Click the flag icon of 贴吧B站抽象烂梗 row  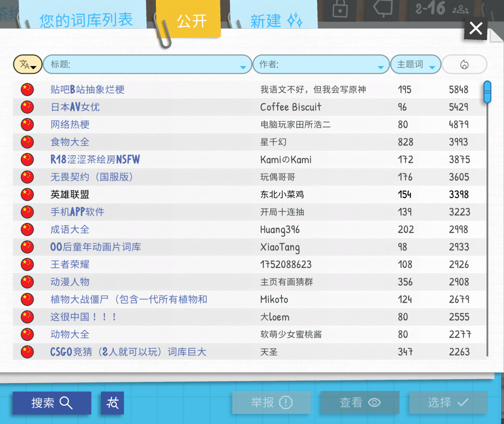click(27, 89)
